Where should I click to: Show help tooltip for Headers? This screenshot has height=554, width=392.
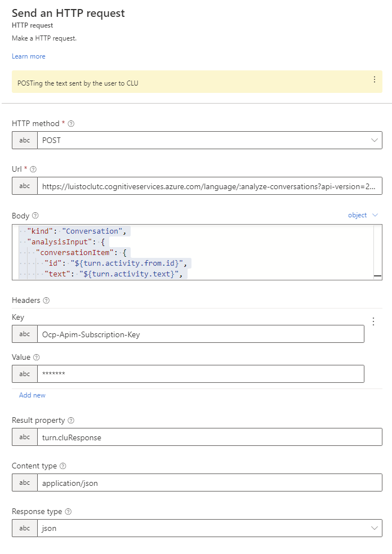pos(46,300)
